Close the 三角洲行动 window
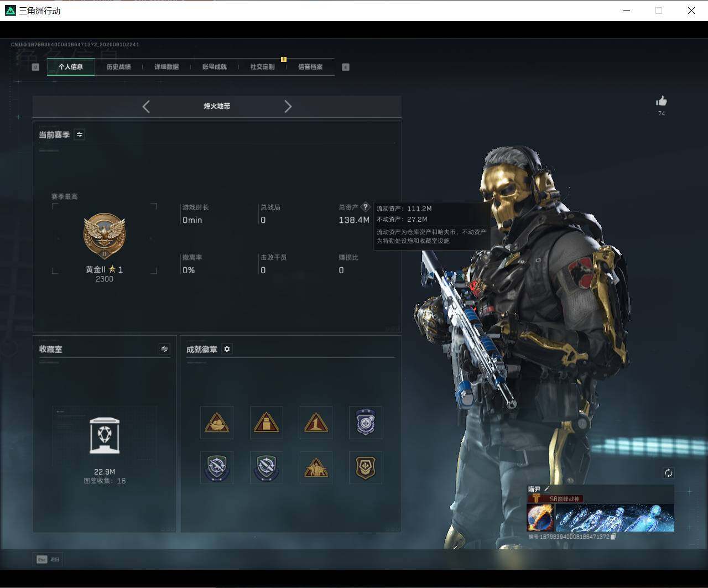 pos(691,11)
